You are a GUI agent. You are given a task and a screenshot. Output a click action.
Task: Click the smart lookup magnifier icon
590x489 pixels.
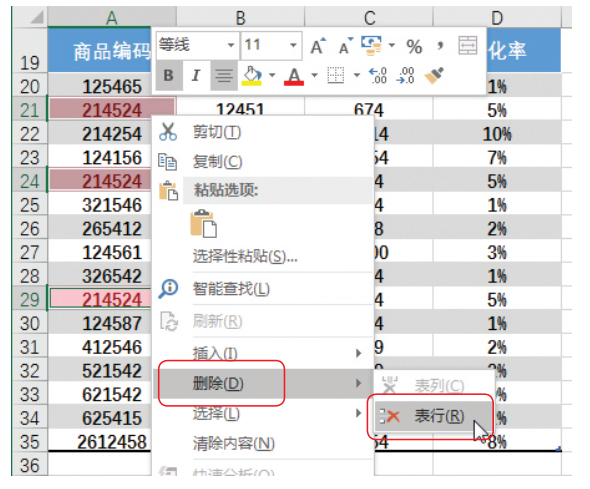(x=168, y=289)
